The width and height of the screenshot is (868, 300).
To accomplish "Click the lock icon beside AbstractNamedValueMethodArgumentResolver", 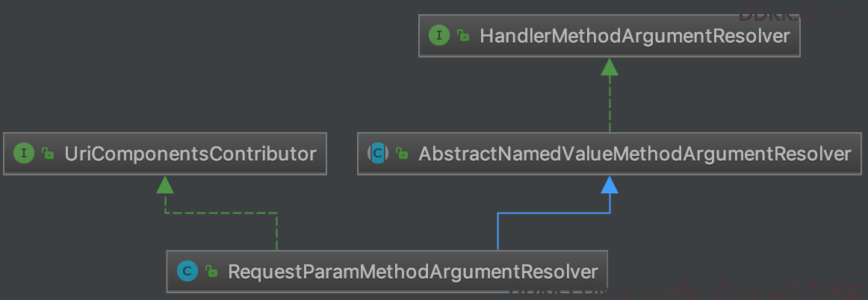I will pyautogui.click(x=402, y=153).
